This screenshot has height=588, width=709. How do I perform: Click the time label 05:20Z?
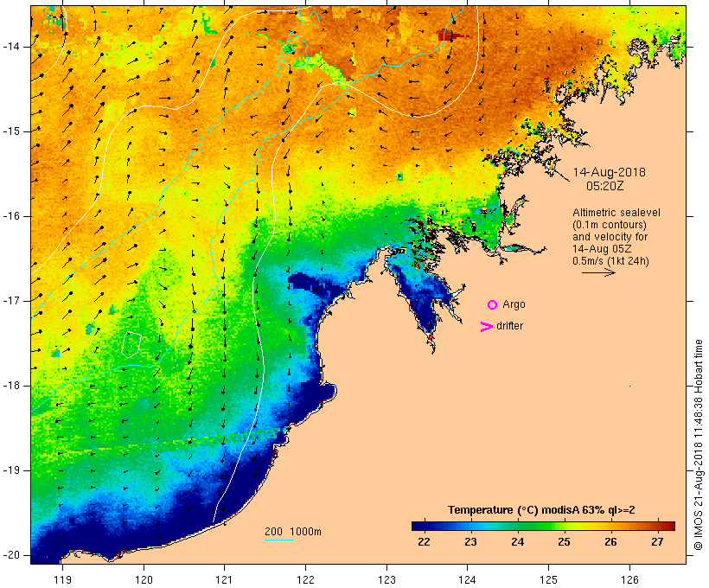604,186
